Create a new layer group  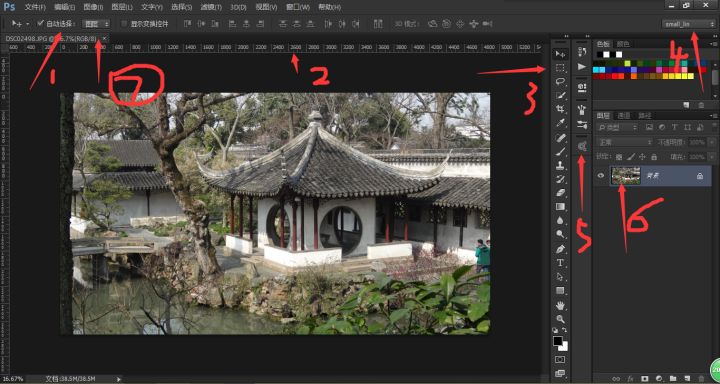point(673,378)
